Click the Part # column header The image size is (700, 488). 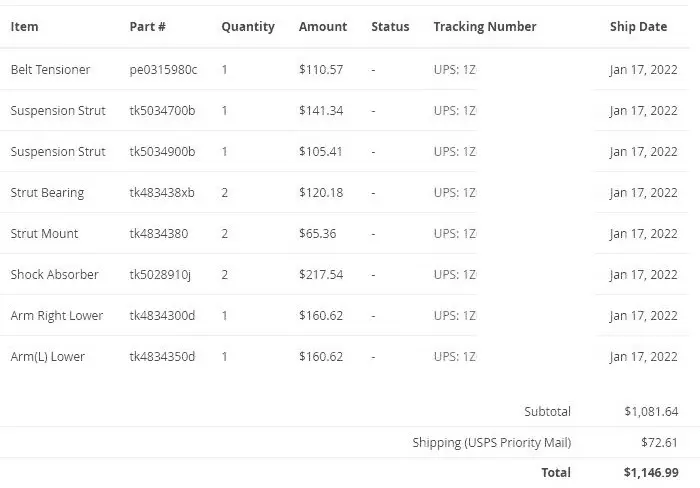pyautogui.click(x=147, y=27)
